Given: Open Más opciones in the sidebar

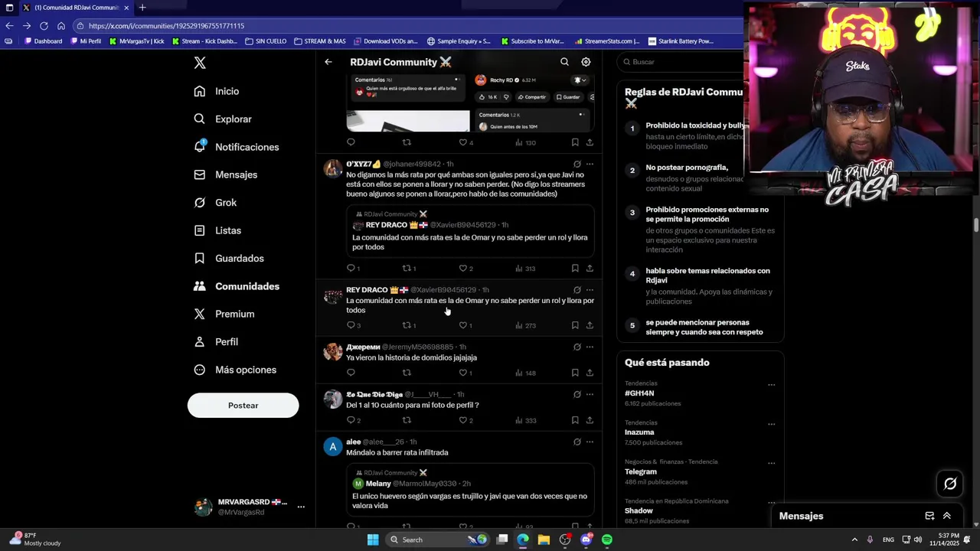Looking at the screenshot, I should [235, 370].
